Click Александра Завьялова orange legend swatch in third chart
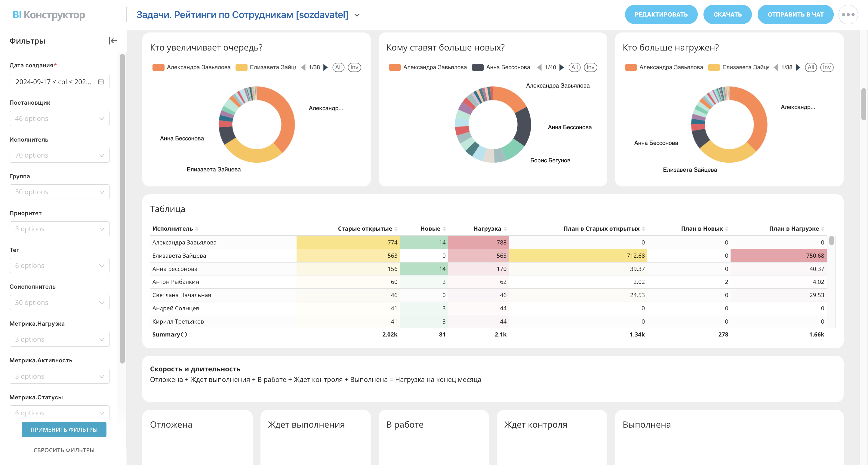This screenshot has width=868, height=467. 630,67
